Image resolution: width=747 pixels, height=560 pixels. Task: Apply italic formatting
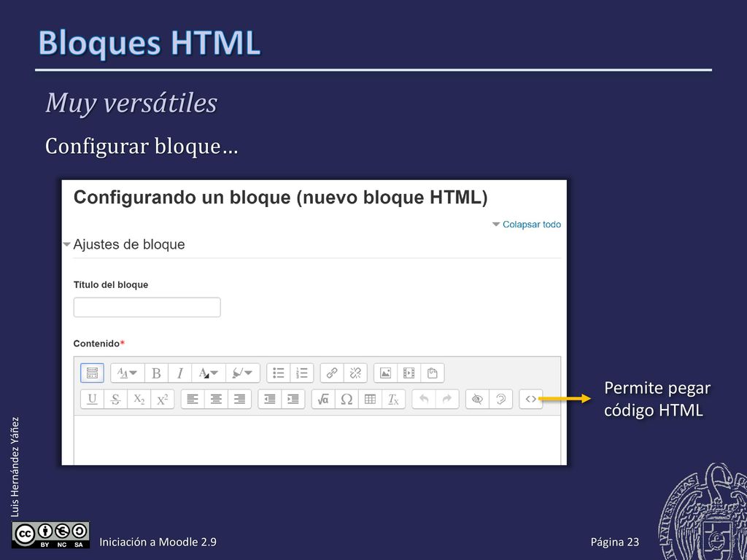point(180,373)
